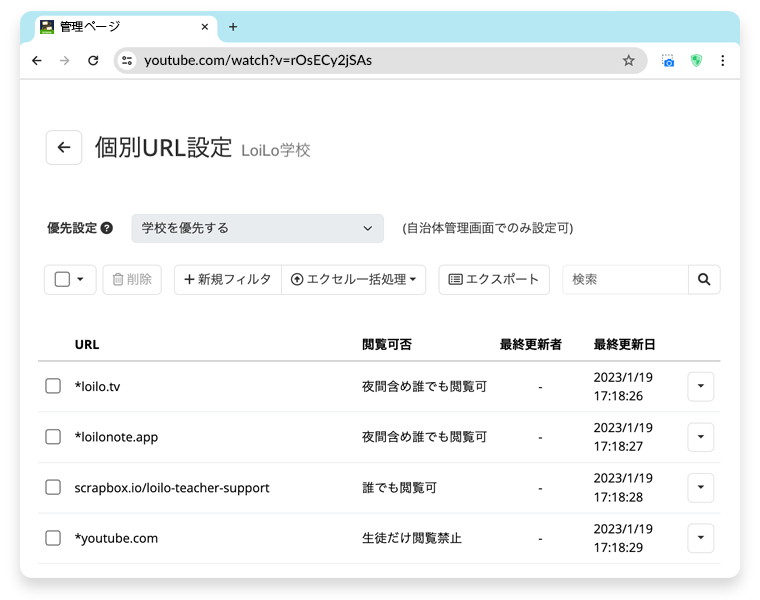
Task: Click the 優先設定 help question icon
Action: coord(107,228)
